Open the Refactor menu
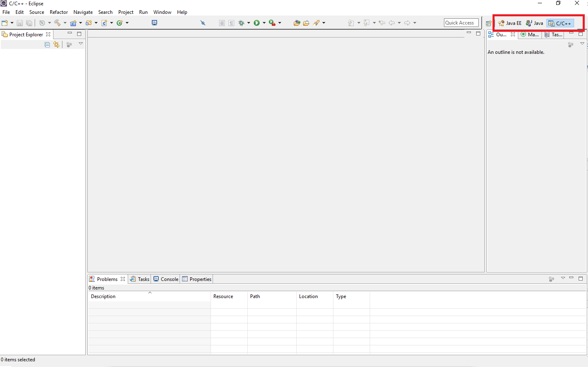 click(59, 12)
